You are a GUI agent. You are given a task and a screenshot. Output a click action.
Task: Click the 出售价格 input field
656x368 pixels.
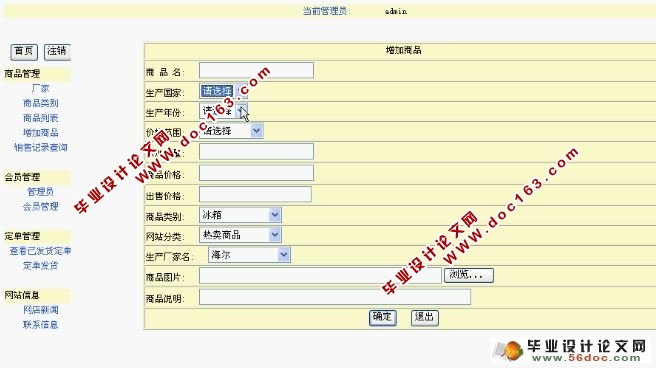(255, 194)
